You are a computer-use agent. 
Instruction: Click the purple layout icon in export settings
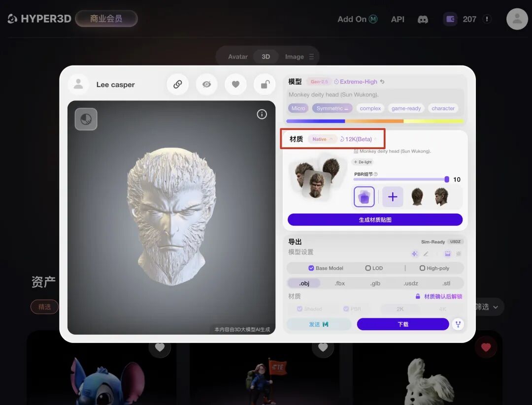(x=448, y=253)
